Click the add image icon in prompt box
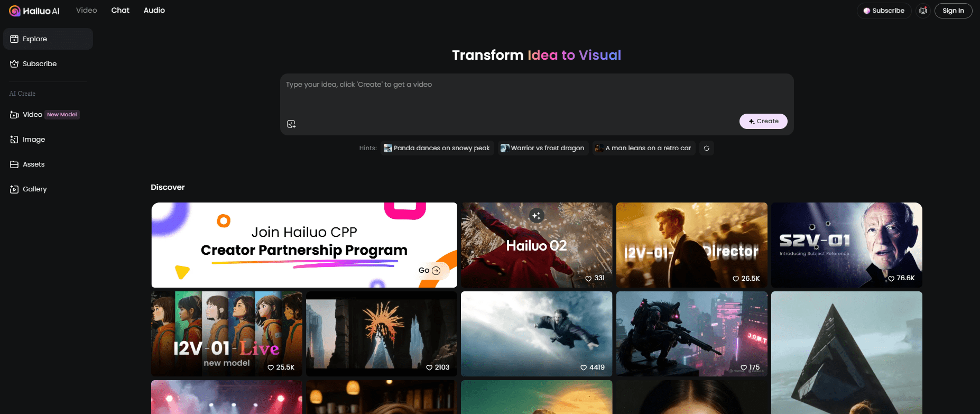 click(291, 124)
